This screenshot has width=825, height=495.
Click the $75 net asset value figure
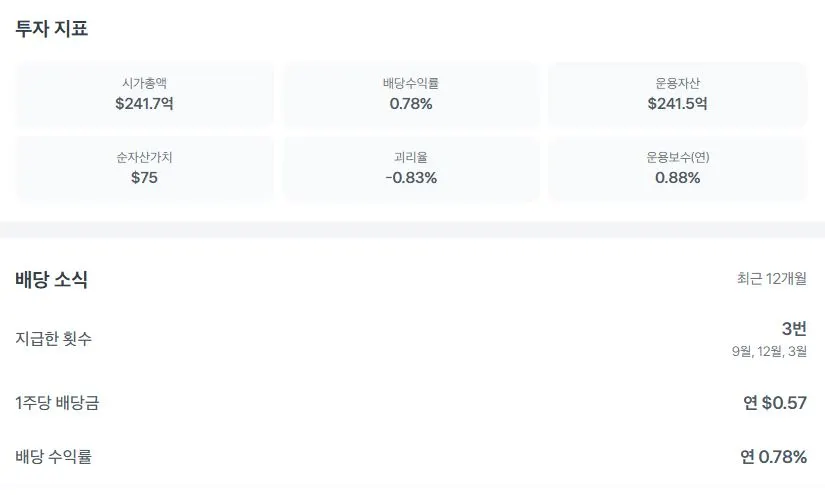click(144, 178)
